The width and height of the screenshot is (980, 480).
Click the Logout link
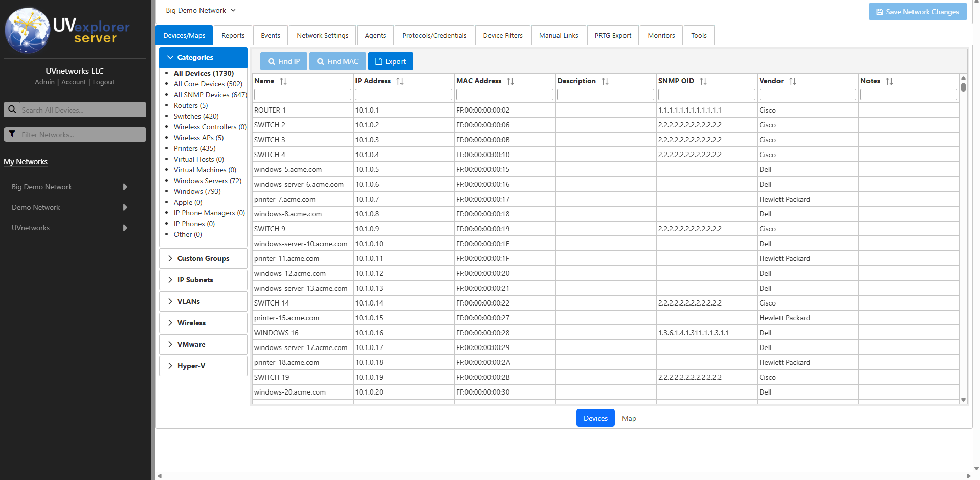point(103,82)
